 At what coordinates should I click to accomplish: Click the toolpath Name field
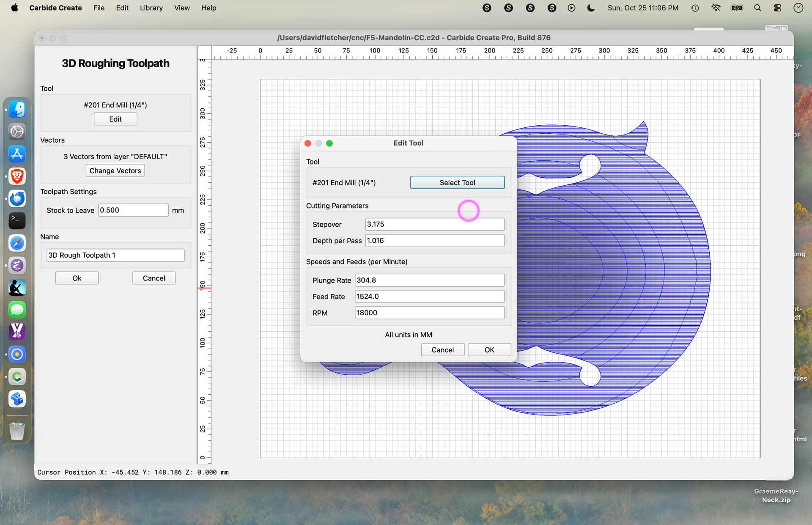115,255
